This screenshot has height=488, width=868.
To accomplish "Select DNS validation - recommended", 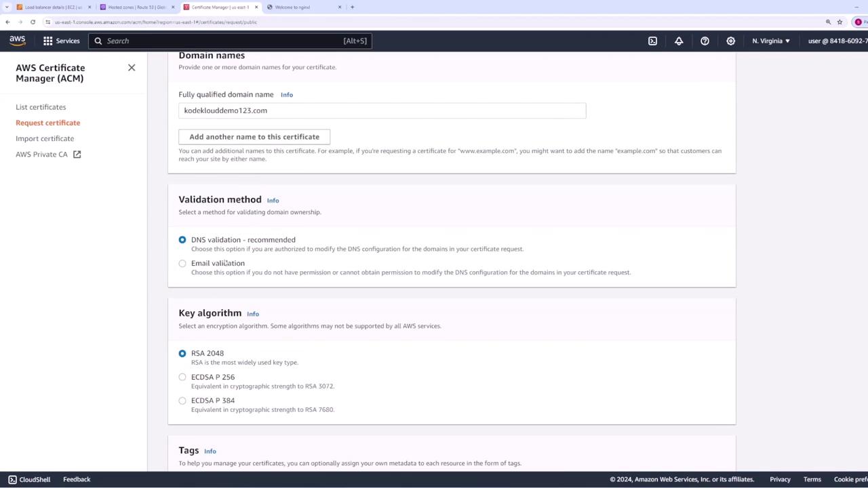I will pyautogui.click(x=182, y=240).
